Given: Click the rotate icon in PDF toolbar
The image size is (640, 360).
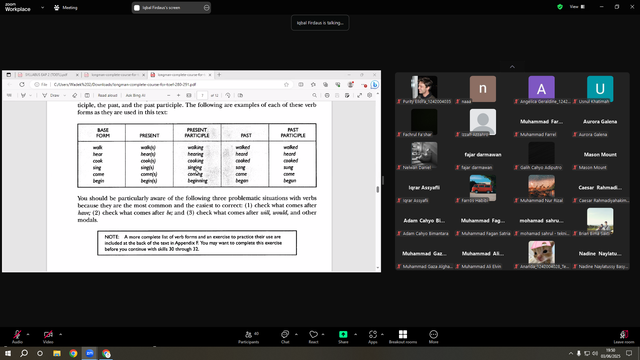Looking at the screenshot, I should coord(228,96).
